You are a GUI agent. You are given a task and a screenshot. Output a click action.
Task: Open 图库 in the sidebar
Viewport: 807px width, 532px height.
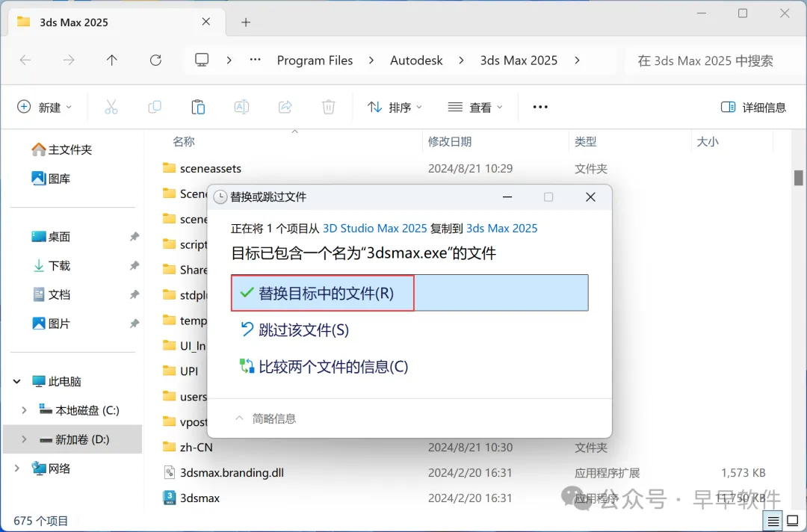point(51,179)
